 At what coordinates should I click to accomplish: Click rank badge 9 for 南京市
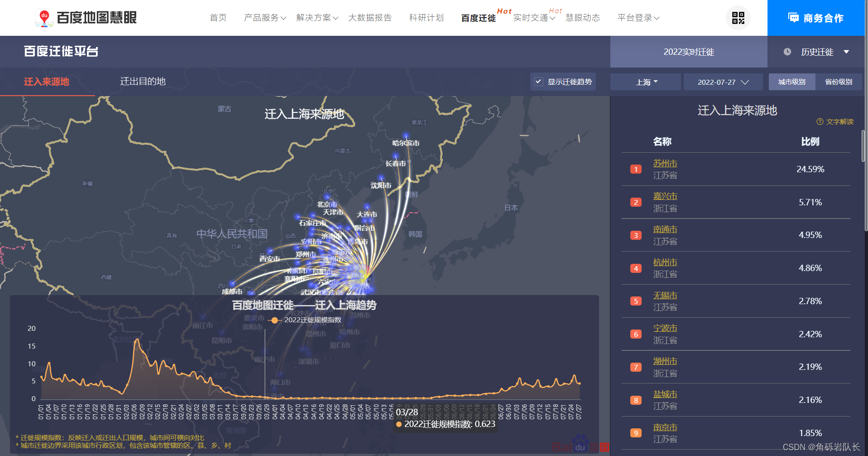(636, 433)
